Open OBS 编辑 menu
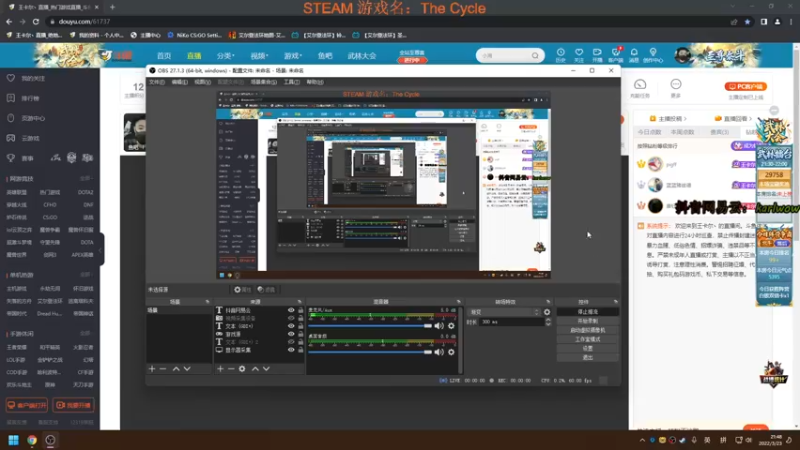 180,82
